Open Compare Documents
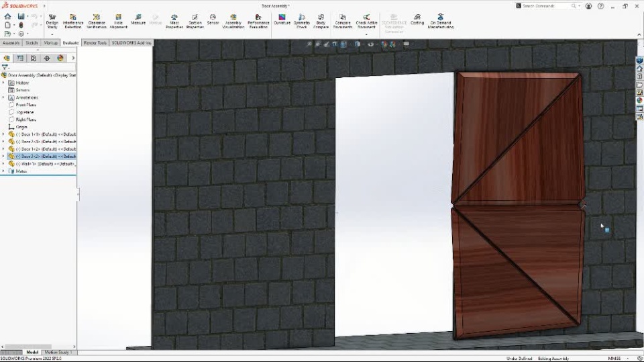The image size is (644, 362). pyautogui.click(x=343, y=21)
